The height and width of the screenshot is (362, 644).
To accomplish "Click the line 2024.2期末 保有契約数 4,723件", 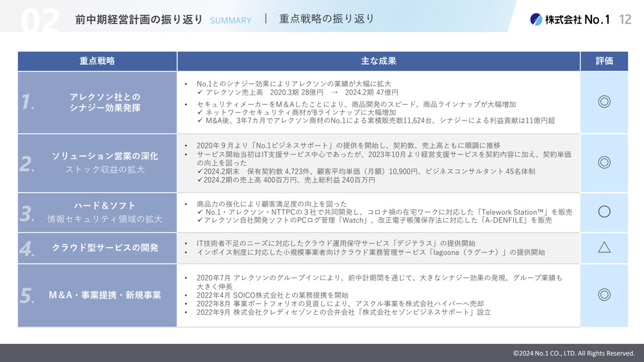I will pyautogui.click(x=366, y=171).
